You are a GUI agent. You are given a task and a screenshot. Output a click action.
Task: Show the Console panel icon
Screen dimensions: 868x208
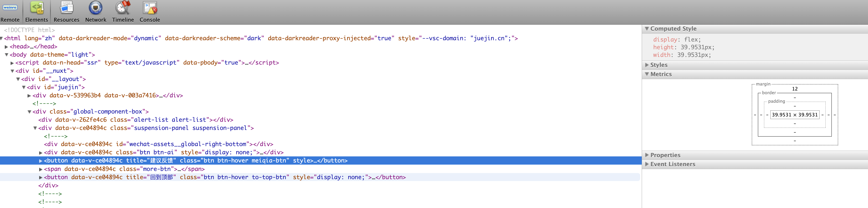[x=150, y=7]
